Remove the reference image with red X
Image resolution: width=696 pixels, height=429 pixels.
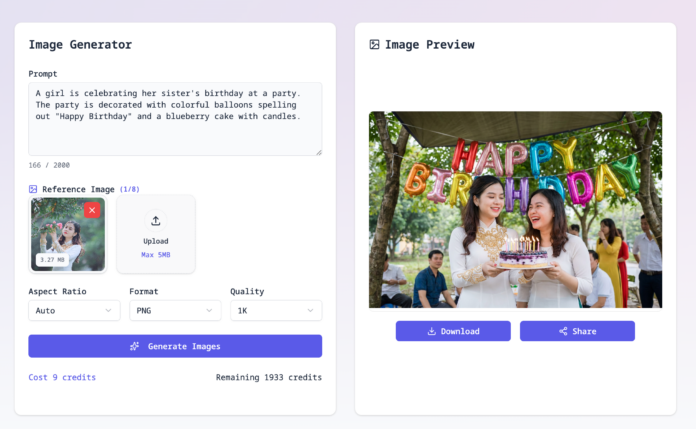coord(91,210)
